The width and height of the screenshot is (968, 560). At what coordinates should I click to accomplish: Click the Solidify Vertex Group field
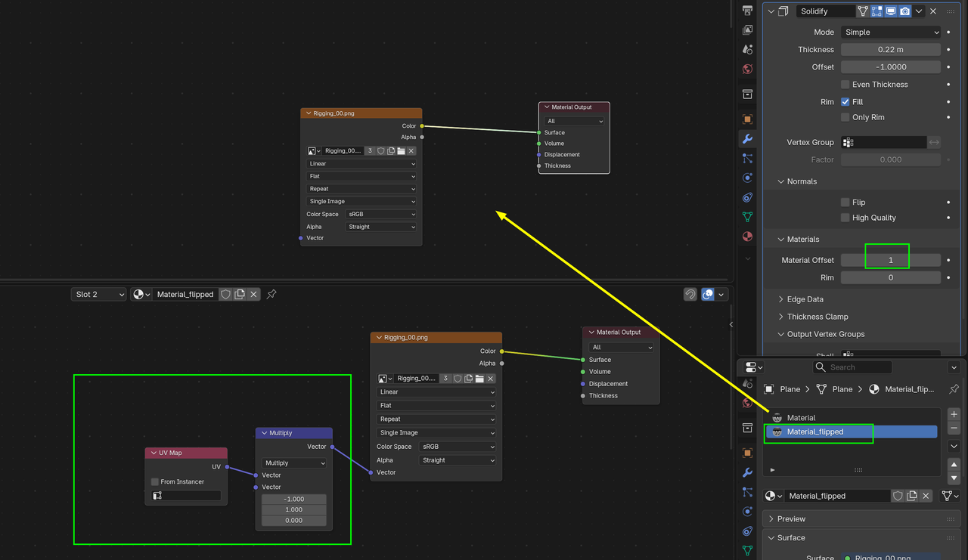pos(884,142)
